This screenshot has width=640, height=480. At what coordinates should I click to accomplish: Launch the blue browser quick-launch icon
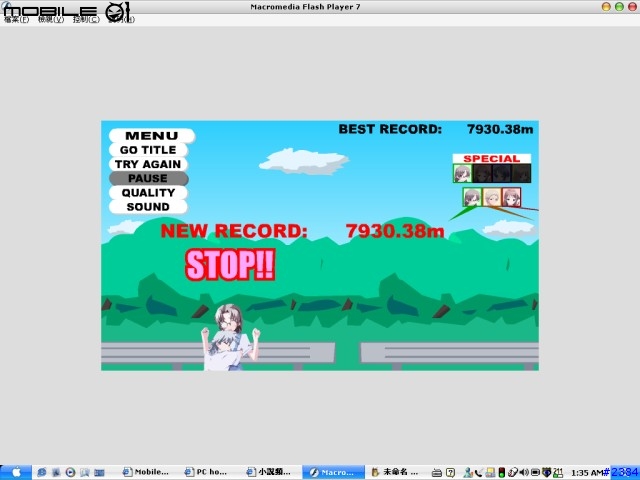click(42, 473)
